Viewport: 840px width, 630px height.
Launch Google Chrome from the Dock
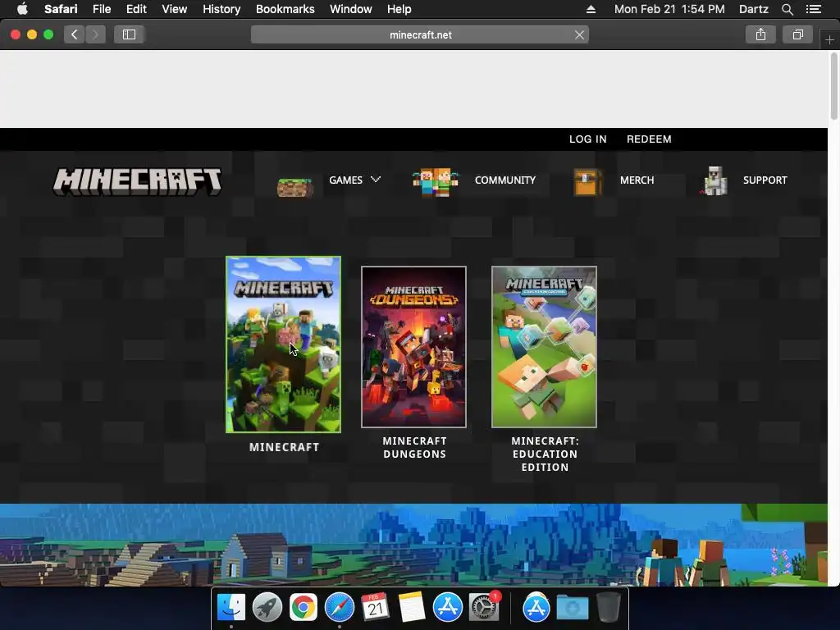(304, 607)
